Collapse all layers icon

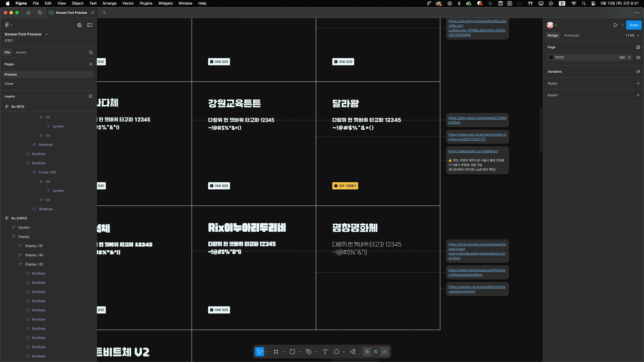click(x=91, y=96)
